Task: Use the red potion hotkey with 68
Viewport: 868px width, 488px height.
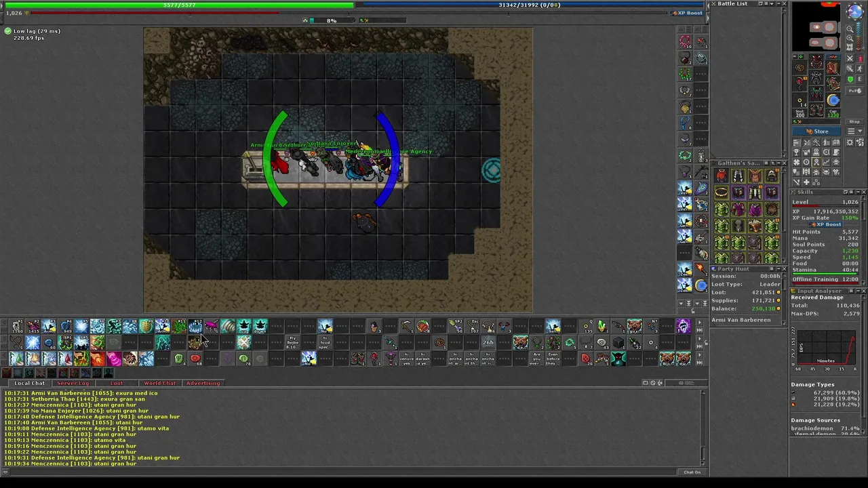Action: (195, 359)
